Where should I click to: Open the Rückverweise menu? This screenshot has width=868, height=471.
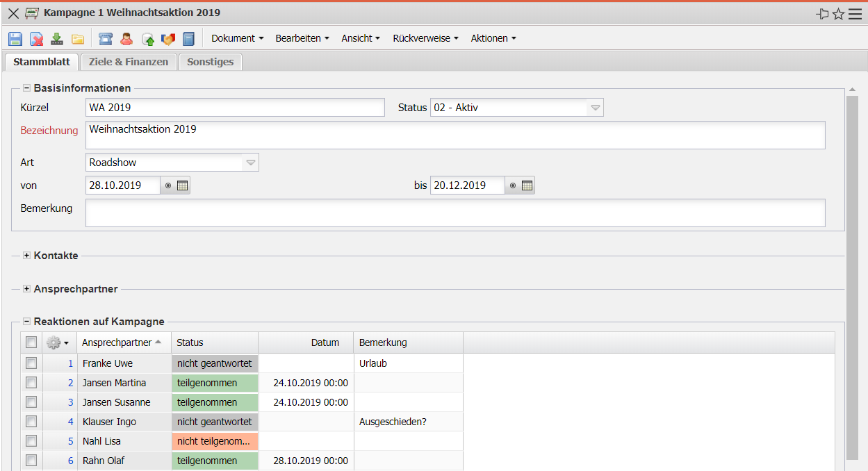425,39
